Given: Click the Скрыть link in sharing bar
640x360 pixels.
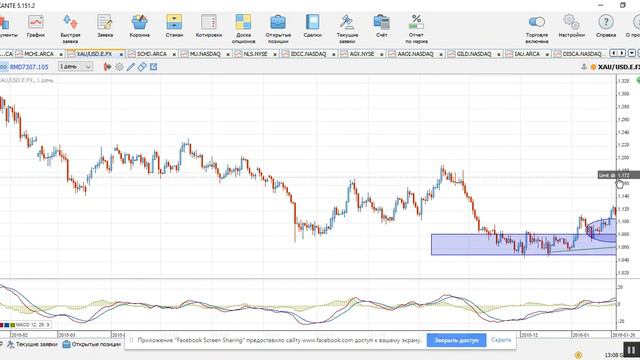Looking at the screenshot, I should tap(501, 340).
